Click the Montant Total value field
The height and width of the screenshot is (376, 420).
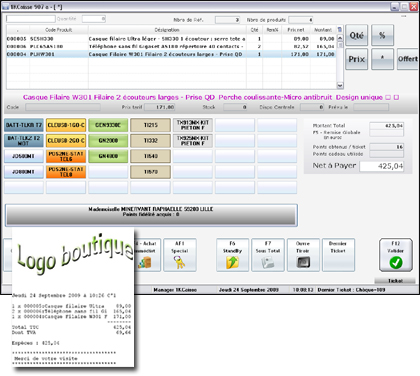[387, 126]
